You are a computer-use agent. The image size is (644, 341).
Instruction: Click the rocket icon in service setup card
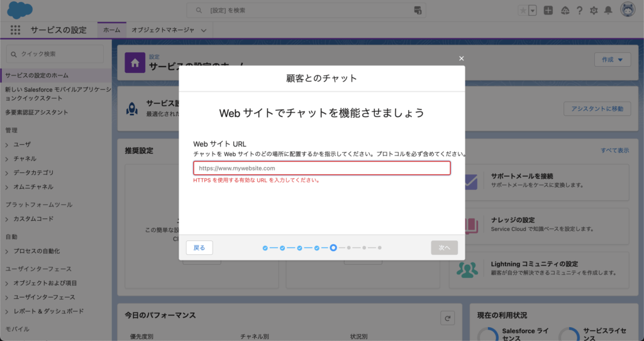[x=132, y=109]
